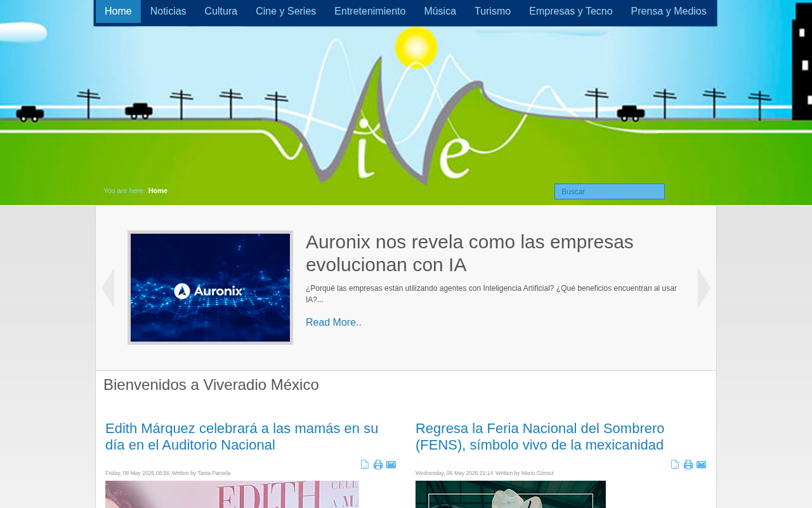The image size is (812, 508).
Task: Open the PDF icon for the Feria del Sombrero article
Action: (x=675, y=464)
